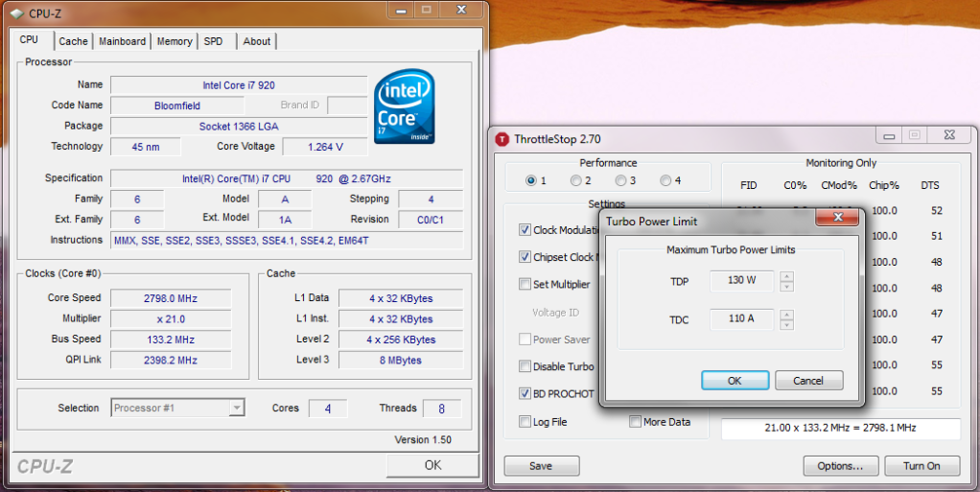The image size is (980, 492).
Task: Click the ThrottleStop title bar icon
Action: pyautogui.click(x=502, y=139)
